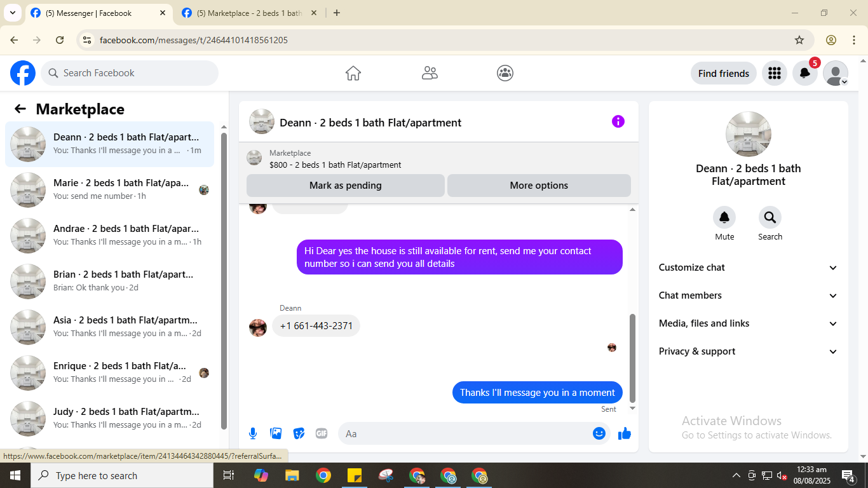
Task: Open Chrome three-dot menu
Action: click(854, 40)
